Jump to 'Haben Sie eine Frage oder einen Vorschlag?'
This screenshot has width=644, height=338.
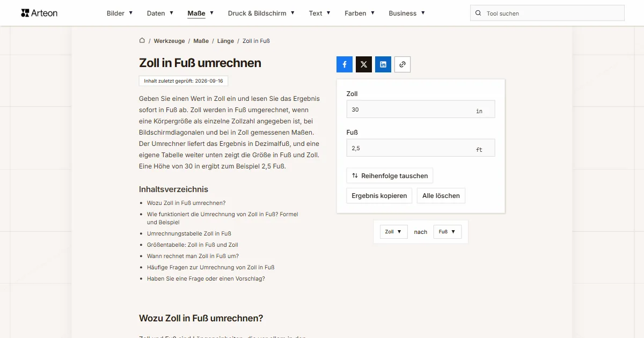206,278
